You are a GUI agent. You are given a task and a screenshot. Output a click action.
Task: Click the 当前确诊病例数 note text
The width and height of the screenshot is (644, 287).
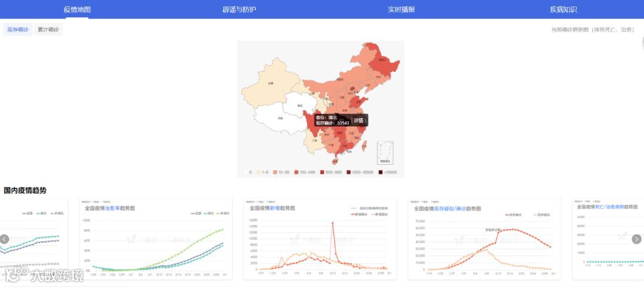[x=593, y=30]
